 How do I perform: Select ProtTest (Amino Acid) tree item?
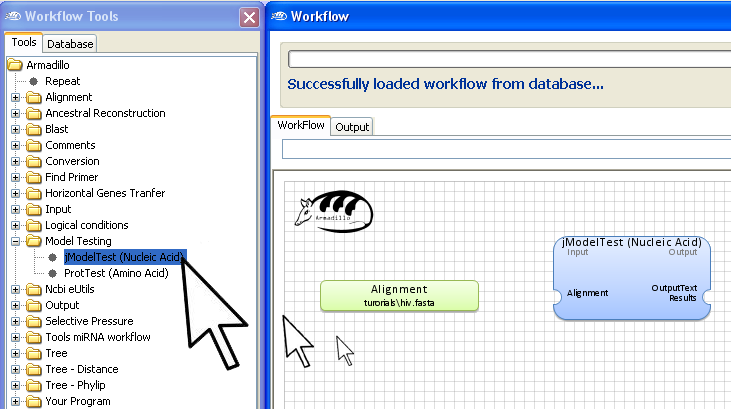(x=116, y=273)
